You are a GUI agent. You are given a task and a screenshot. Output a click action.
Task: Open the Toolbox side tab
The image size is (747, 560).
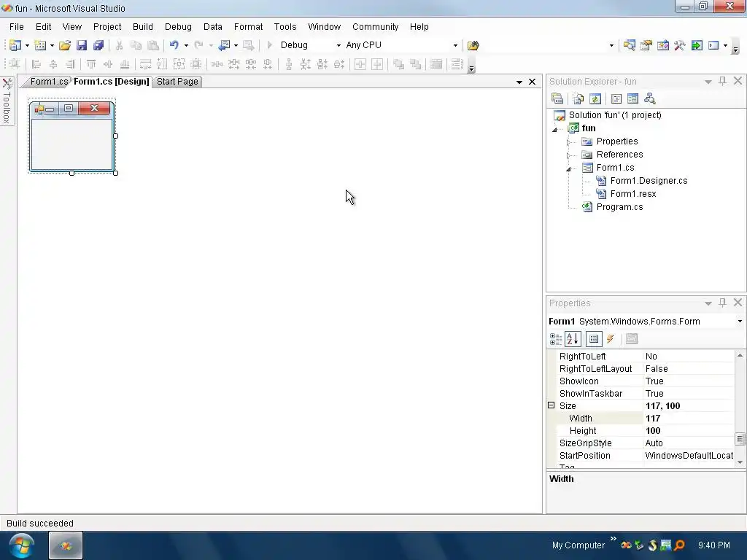(x=7, y=101)
